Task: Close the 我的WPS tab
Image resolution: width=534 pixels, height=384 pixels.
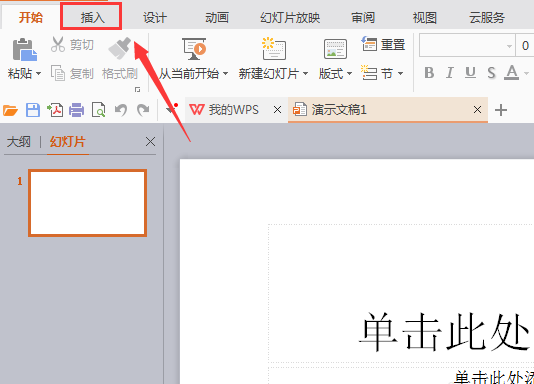Action: click(278, 110)
